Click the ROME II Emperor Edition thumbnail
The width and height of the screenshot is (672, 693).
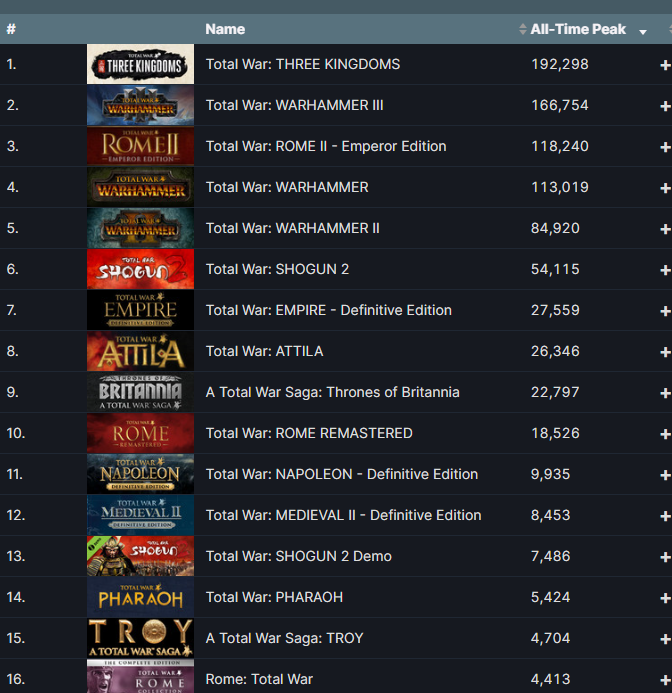(x=141, y=146)
